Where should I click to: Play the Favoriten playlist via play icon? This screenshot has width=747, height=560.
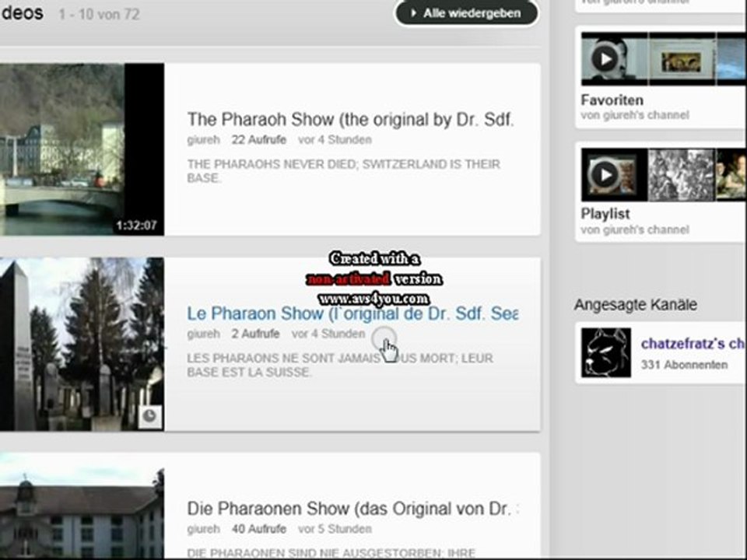pyautogui.click(x=605, y=59)
